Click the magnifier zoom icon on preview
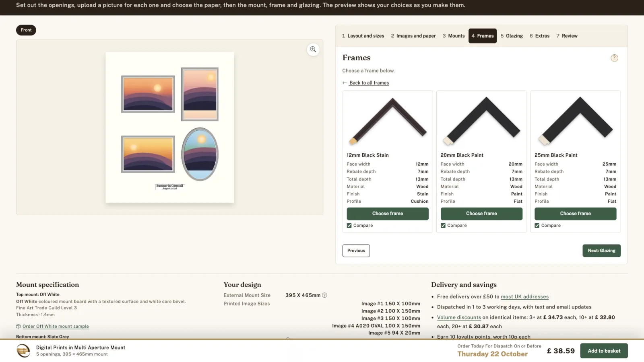This screenshot has width=644, height=362. 313,49
